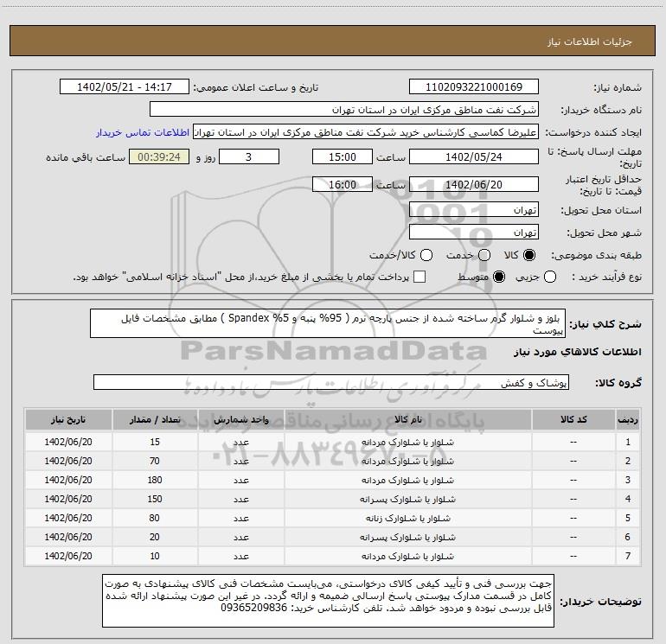Click quantity 20 in row 6
666x644 pixels.
coord(155,537)
